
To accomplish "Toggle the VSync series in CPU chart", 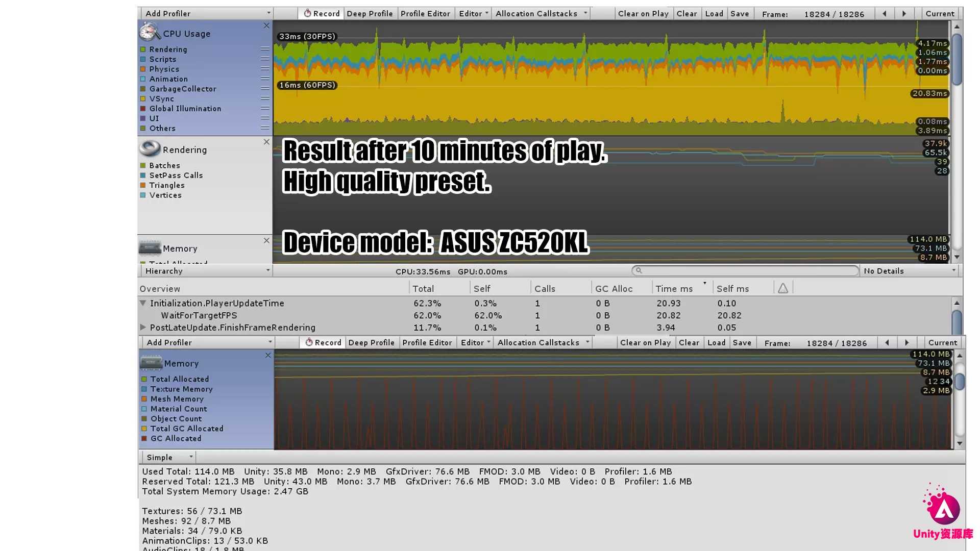I will click(143, 98).
